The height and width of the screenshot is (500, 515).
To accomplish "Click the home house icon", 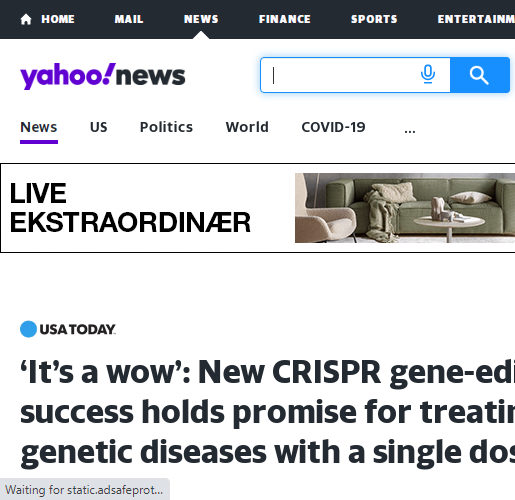I will click(26, 19).
